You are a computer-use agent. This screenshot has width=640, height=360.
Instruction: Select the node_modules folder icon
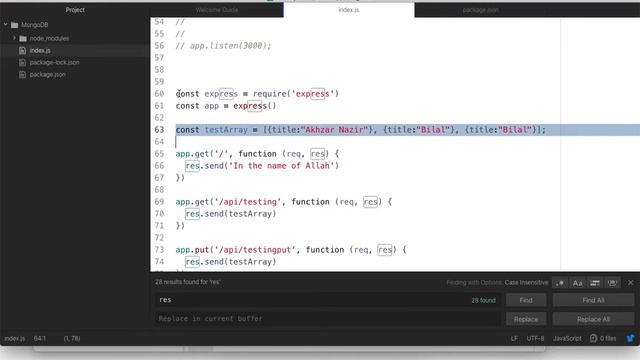[23, 38]
